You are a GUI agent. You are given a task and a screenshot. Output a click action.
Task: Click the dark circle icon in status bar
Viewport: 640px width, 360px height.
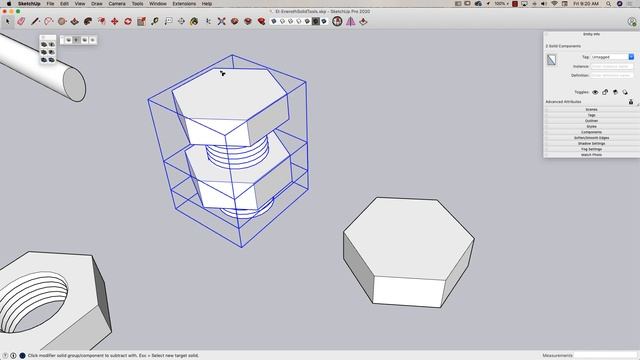point(22,356)
